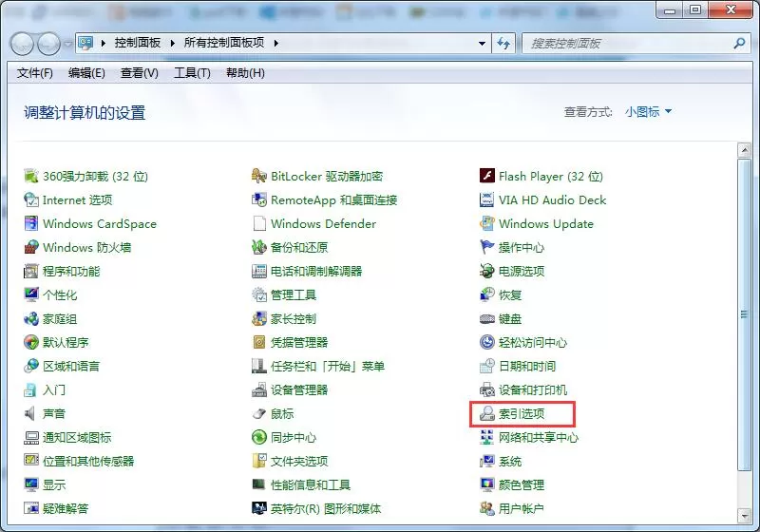Expand the arrow after 所有控制面板项
Image resolution: width=760 pixels, height=532 pixels.
point(275,43)
